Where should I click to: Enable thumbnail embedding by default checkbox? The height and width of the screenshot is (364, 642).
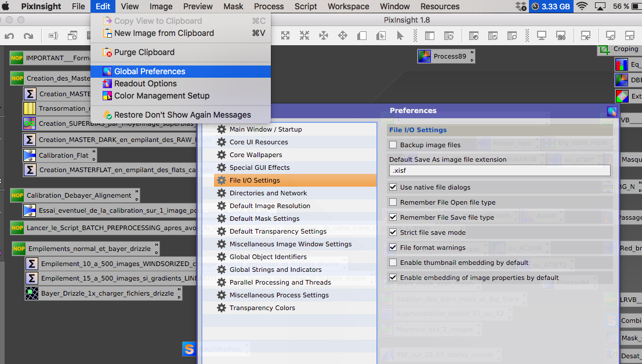click(x=393, y=263)
